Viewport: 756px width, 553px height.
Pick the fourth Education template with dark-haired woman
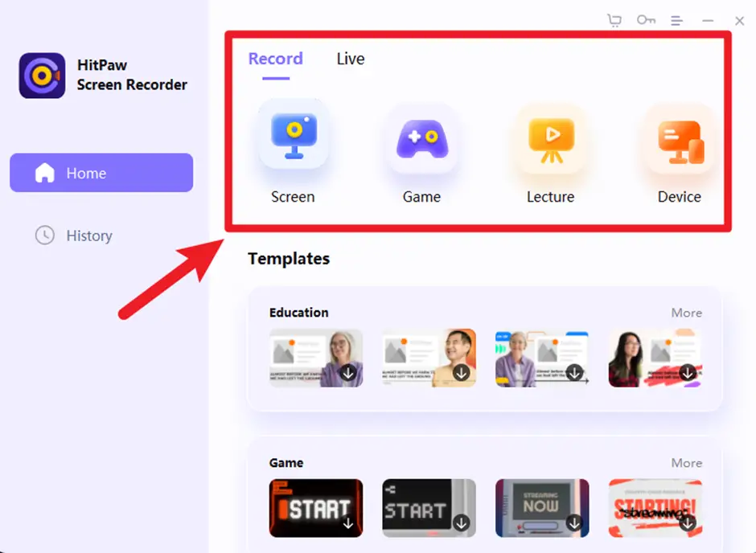click(x=655, y=358)
